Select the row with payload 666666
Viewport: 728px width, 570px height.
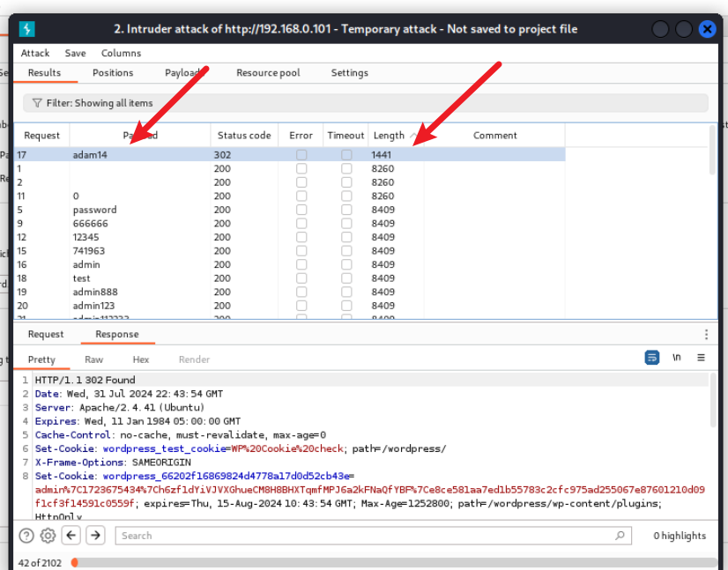pos(290,223)
